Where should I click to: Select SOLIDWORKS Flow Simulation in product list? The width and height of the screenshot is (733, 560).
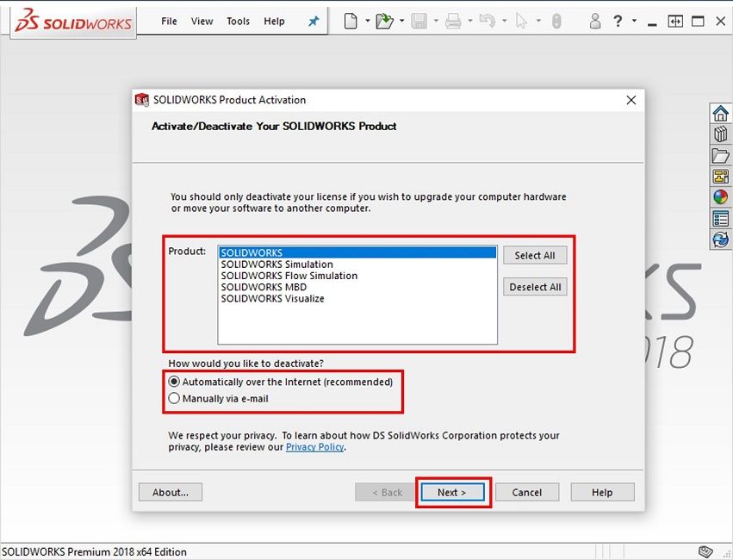pyautogui.click(x=289, y=276)
